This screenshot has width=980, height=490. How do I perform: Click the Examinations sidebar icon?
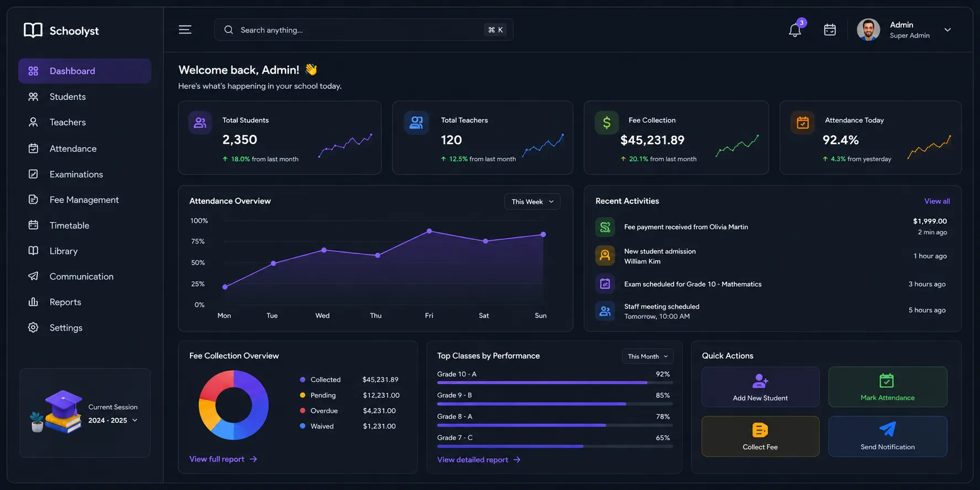pos(33,174)
